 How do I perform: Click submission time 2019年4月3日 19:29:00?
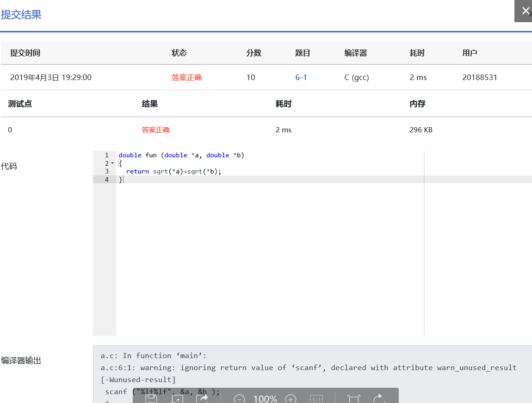click(51, 77)
